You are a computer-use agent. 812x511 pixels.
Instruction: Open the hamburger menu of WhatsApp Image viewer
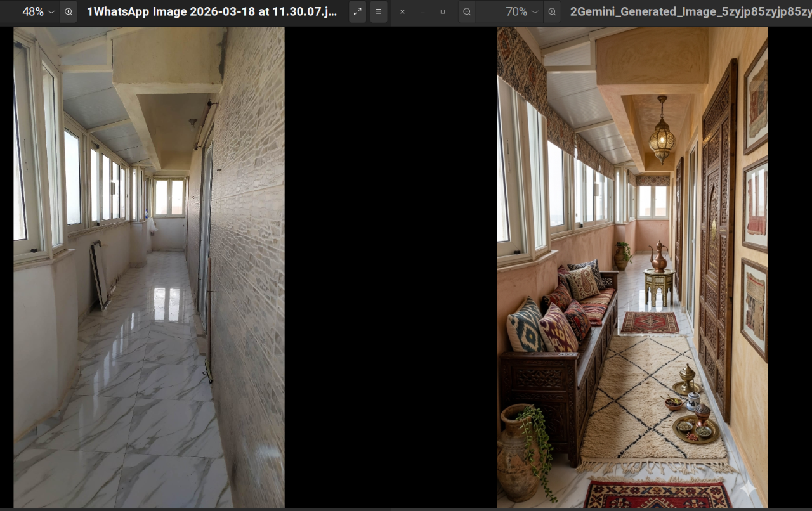tap(379, 11)
